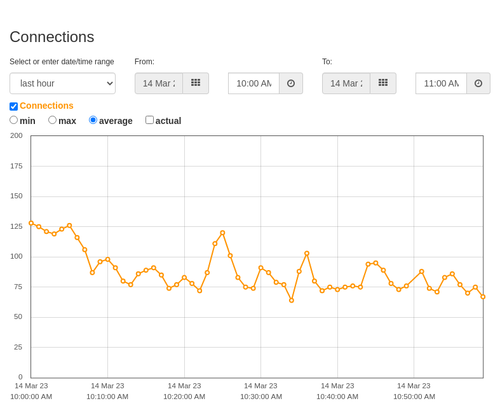Click the peak data point near 10:25 AM
The height and width of the screenshot is (403, 500).
222,233
